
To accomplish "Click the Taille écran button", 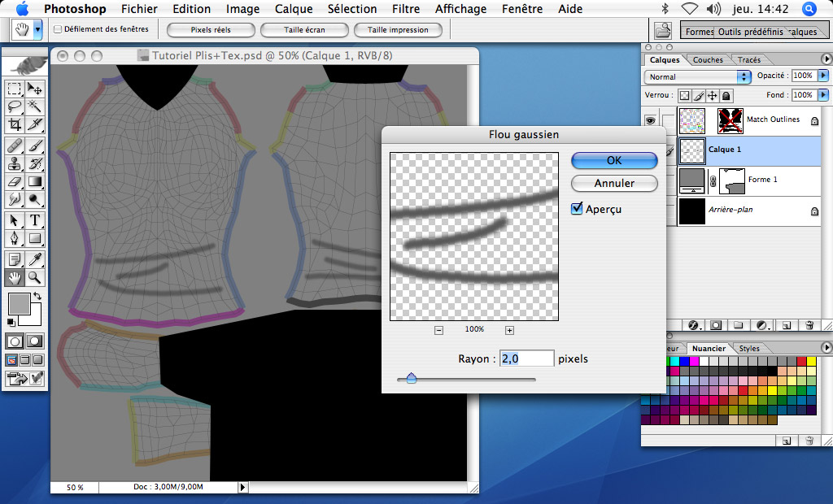I will tap(304, 30).
